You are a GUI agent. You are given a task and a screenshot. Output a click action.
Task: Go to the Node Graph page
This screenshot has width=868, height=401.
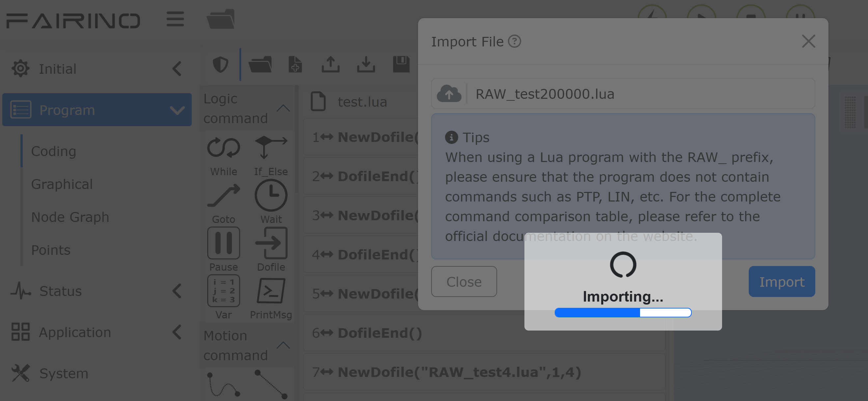(x=70, y=217)
